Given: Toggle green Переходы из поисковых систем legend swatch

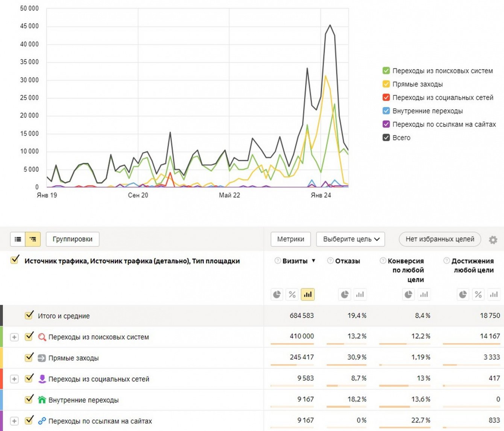Looking at the screenshot, I should pyautogui.click(x=386, y=71).
